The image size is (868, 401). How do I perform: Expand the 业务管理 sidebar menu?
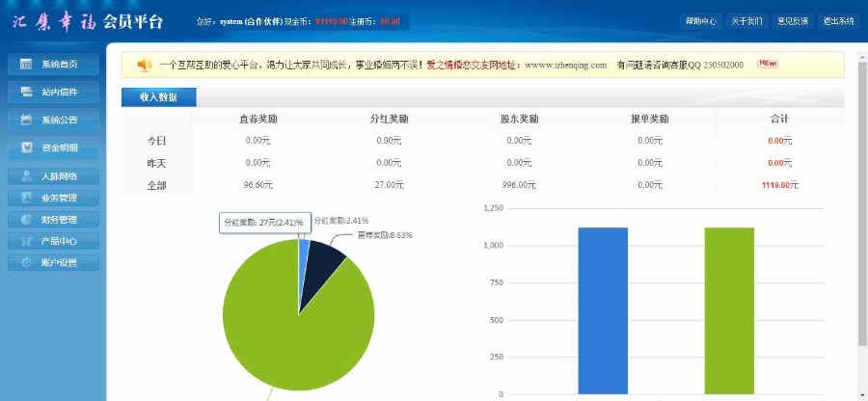[58, 198]
